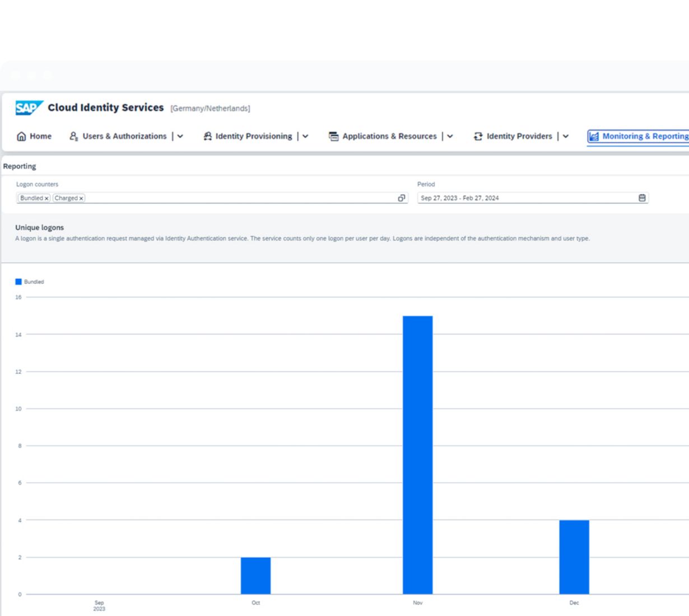The image size is (689, 616).
Task: Click the blue Bundled legend swatch
Action: 18,282
